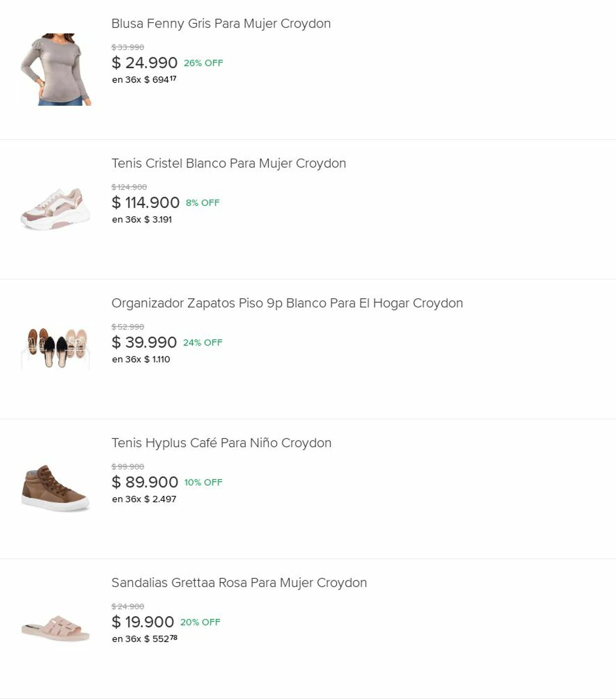This screenshot has height=699, width=616.
Task: Click the Tenis Cristel Blanco sneaker image
Action: pyautogui.click(x=56, y=209)
